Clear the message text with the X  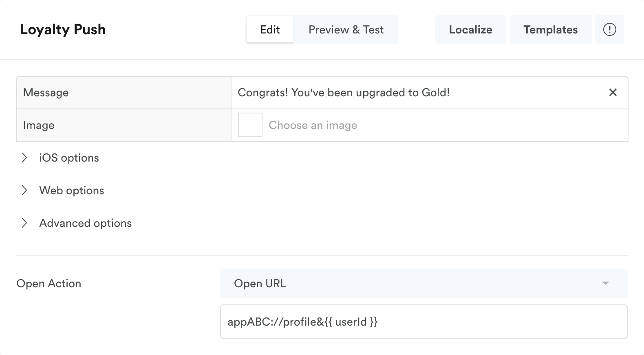tap(613, 93)
